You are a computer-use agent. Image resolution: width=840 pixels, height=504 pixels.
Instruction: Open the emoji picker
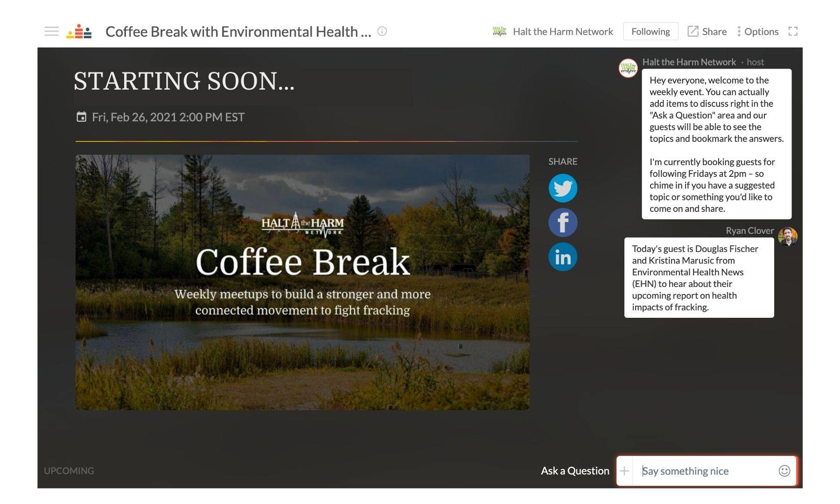[x=784, y=471]
